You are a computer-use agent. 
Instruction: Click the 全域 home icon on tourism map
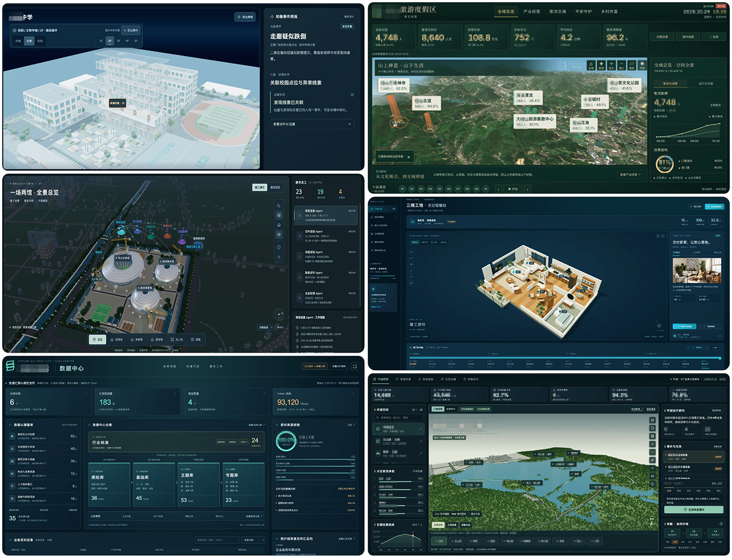pyautogui.click(x=591, y=65)
